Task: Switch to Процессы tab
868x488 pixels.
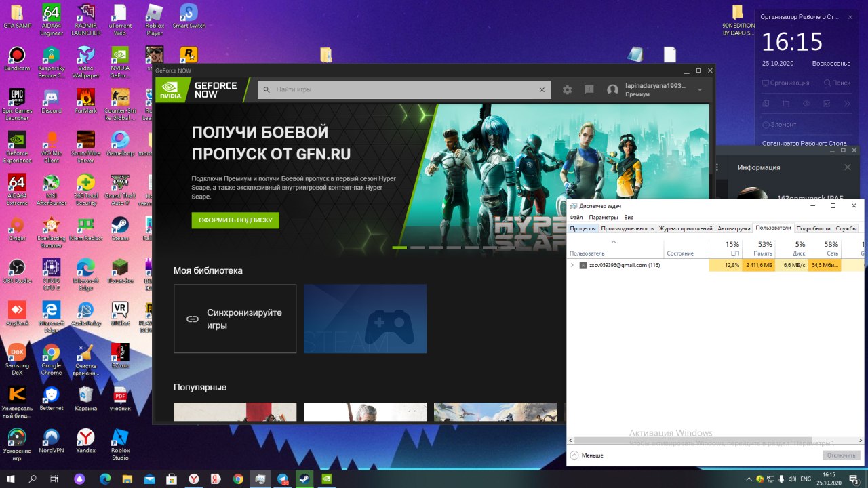Action: tap(583, 228)
